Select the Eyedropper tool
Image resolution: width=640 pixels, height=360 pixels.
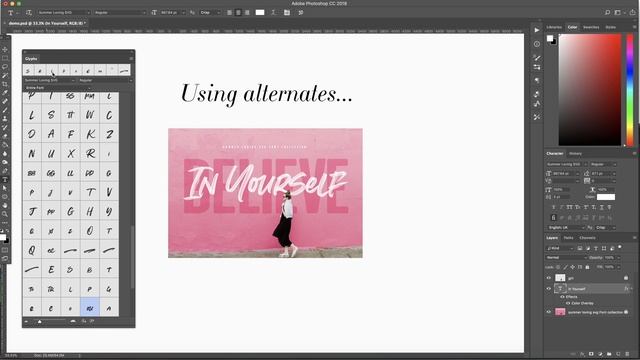(5, 93)
